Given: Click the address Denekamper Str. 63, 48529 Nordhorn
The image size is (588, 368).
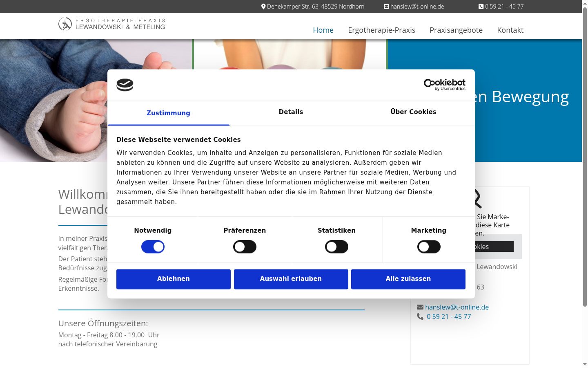Looking at the screenshot, I should [x=316, y=7].
